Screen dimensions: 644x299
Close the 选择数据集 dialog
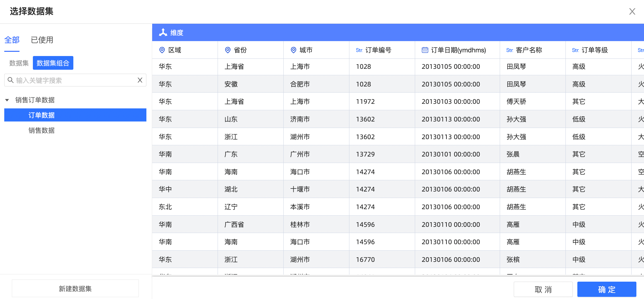pos(632,12)
